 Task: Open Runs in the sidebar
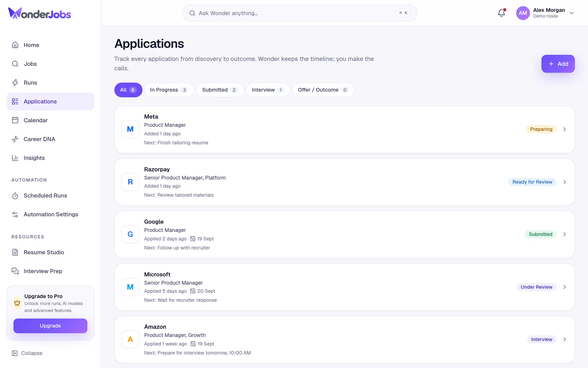pos(50,83)
